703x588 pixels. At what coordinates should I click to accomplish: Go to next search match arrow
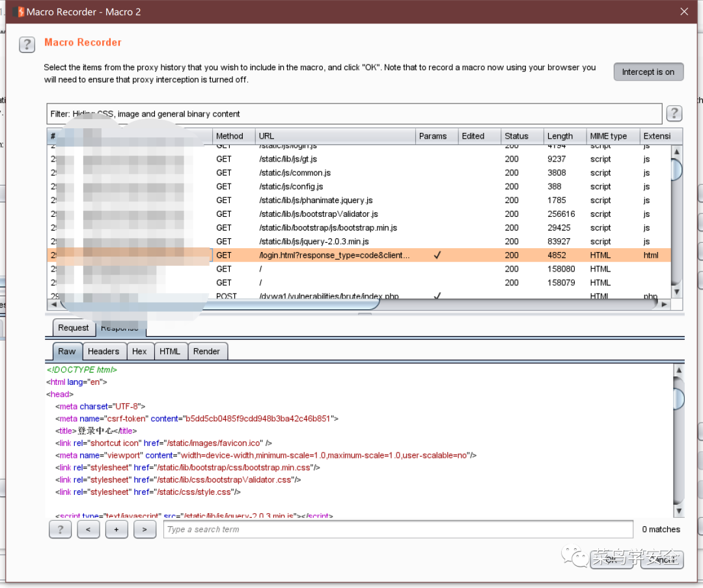[145, 529]
